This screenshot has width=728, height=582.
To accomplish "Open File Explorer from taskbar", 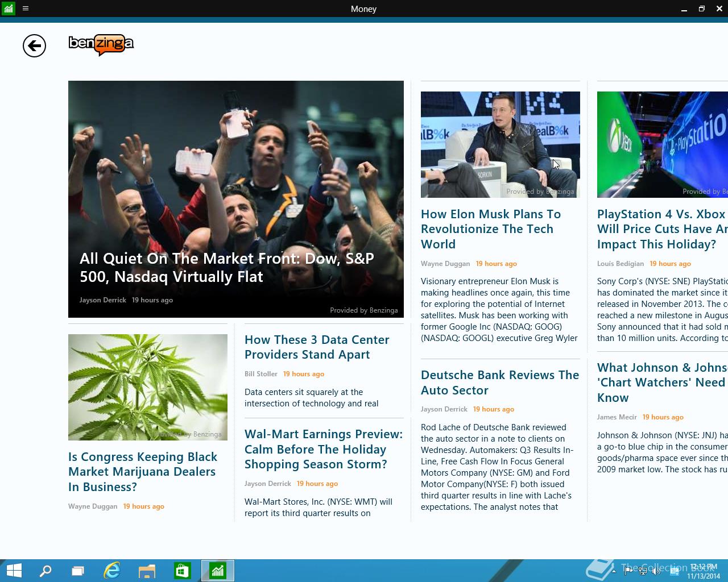I will tap(147, 571).
